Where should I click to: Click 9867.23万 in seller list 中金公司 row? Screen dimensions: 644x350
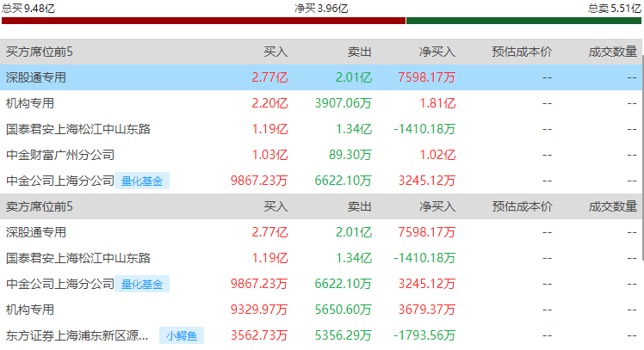(x=259, y=284)
